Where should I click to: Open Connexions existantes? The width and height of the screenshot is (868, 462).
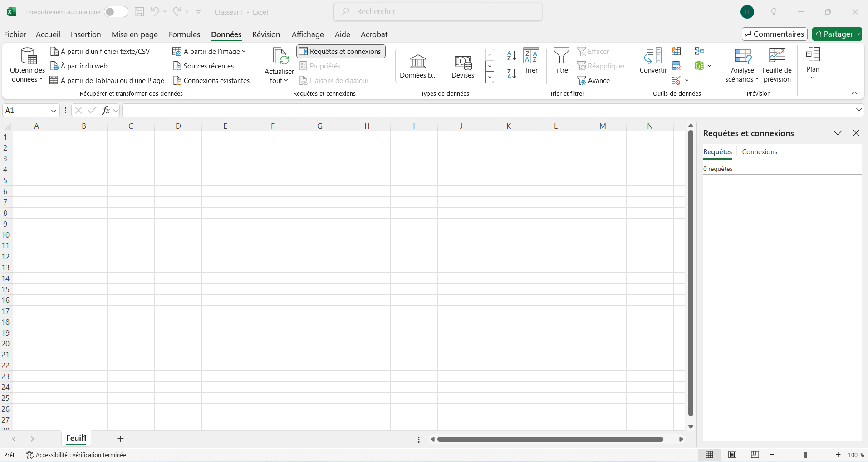[211, 81]
